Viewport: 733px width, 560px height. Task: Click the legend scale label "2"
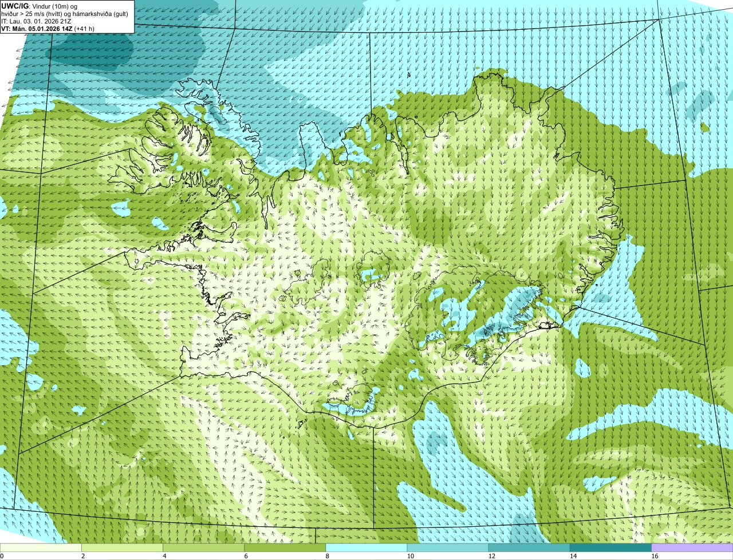pos(83,556)
